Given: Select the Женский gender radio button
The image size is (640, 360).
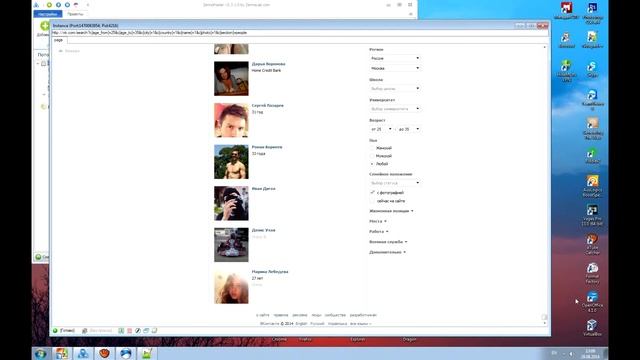Looking at the screenshot, I should click(x=372, y=148).
